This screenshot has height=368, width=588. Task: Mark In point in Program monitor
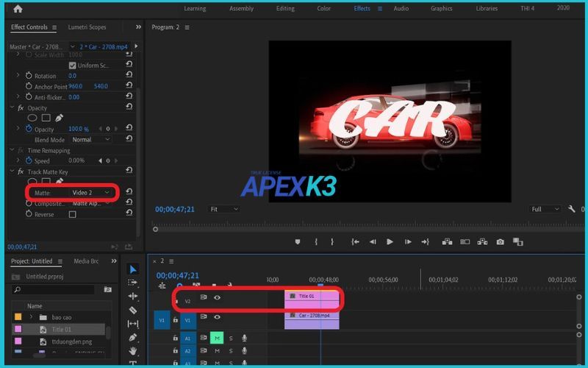click(316, 242)
